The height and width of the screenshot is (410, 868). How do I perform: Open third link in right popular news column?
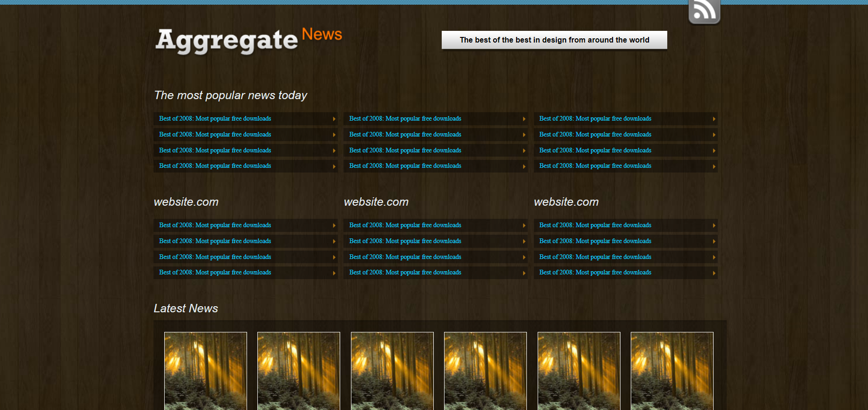[595, 151]
